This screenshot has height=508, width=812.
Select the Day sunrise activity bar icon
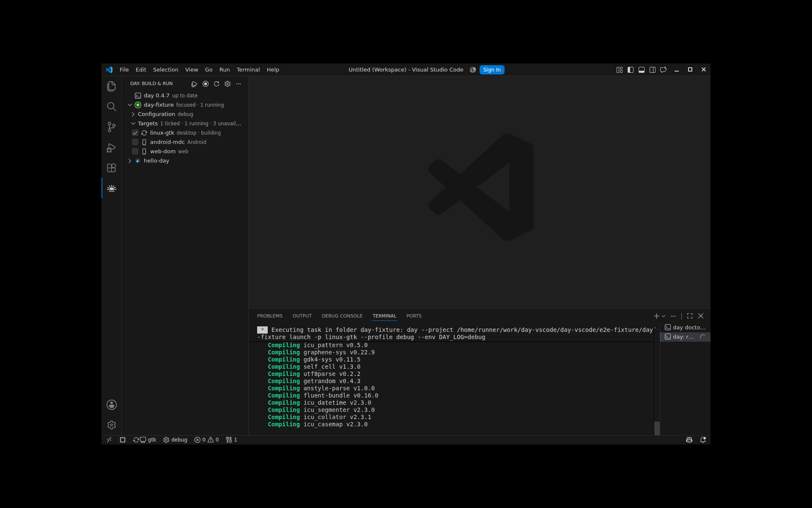click(x=112, y=188)
